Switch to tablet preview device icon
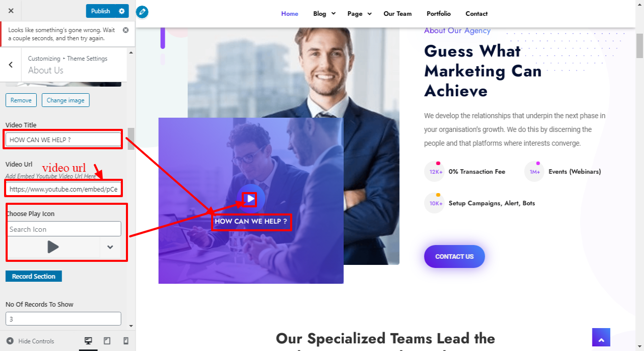The image size is (644, 351). 107,341
